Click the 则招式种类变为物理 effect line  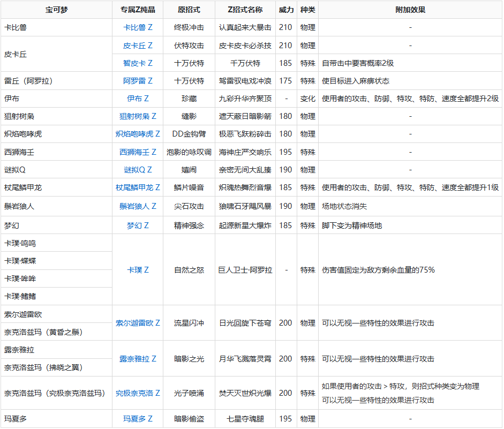point(446,386)
